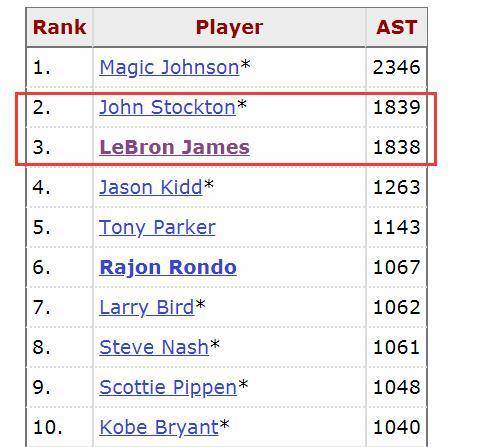Open the Larry Bird player link

(x=147, y=307)
